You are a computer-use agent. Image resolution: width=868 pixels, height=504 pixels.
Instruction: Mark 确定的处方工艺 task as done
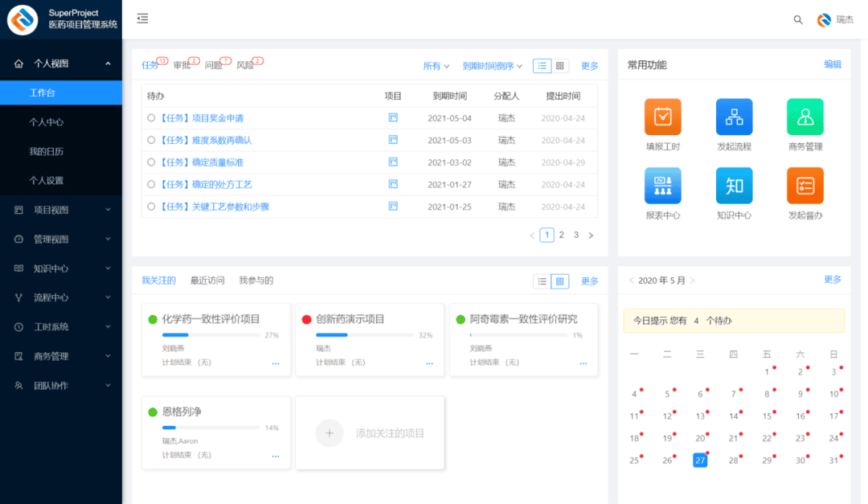pos(151,184)
